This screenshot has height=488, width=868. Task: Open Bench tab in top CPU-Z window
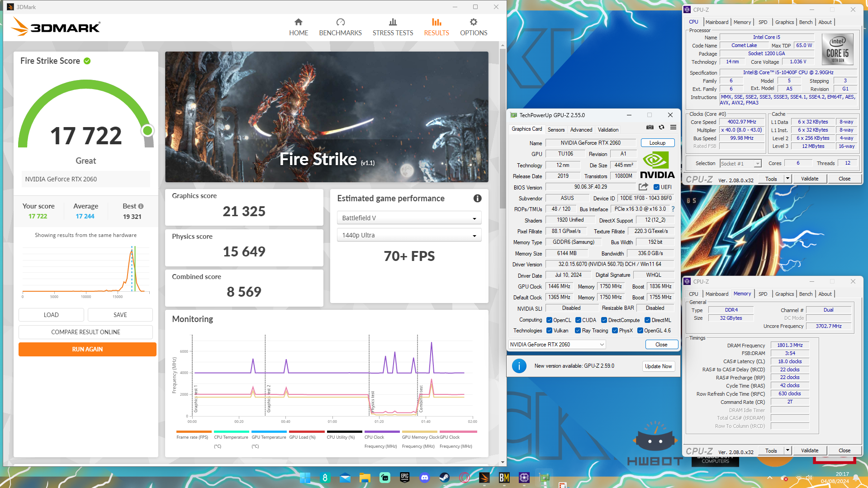[x=806, y=22]
